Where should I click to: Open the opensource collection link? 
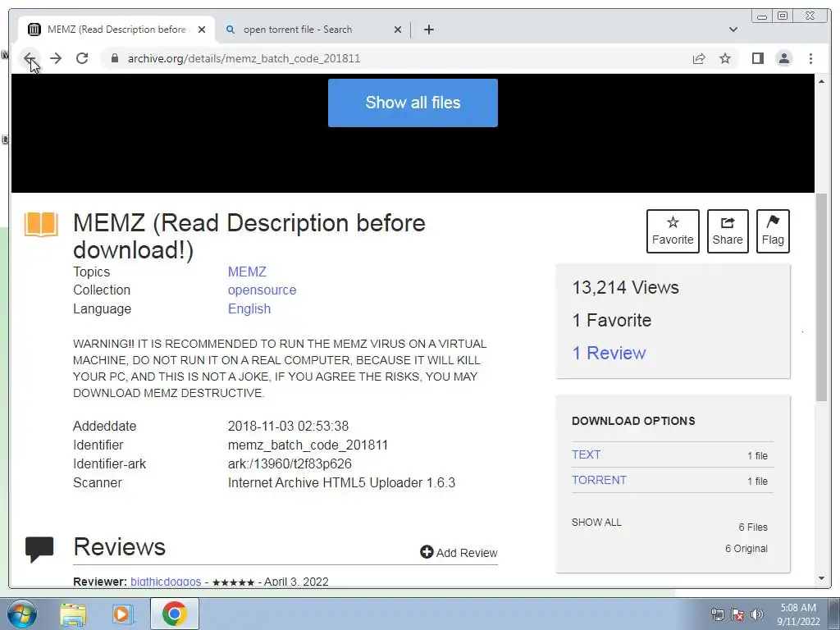tap(262, 290)
